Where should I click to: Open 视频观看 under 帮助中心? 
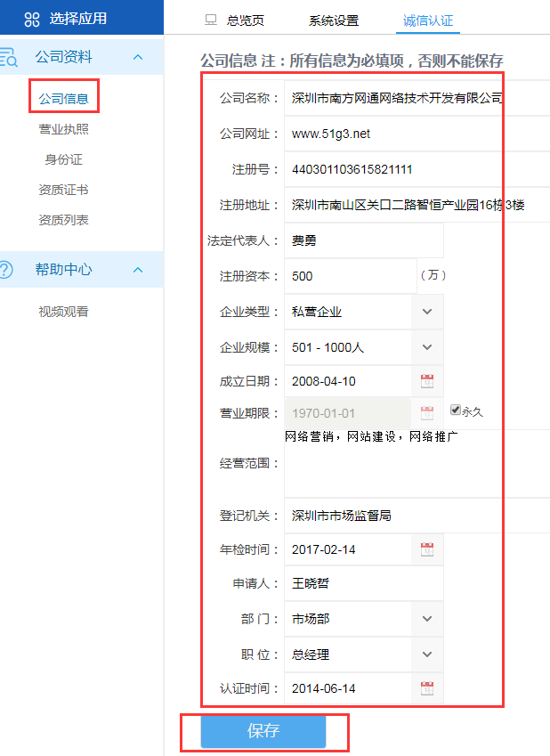click(x=63, y=312)
